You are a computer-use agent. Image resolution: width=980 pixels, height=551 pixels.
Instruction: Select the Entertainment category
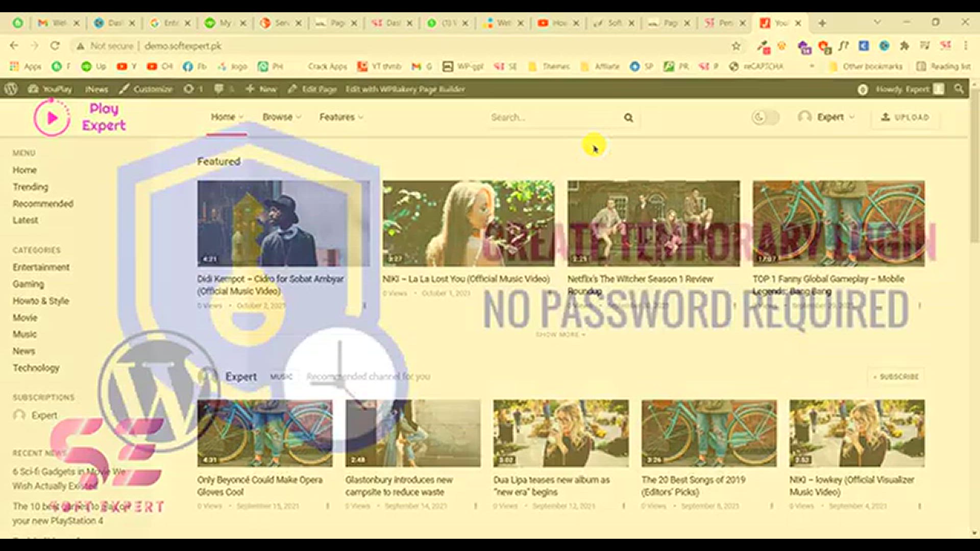(x=41, y=267)
